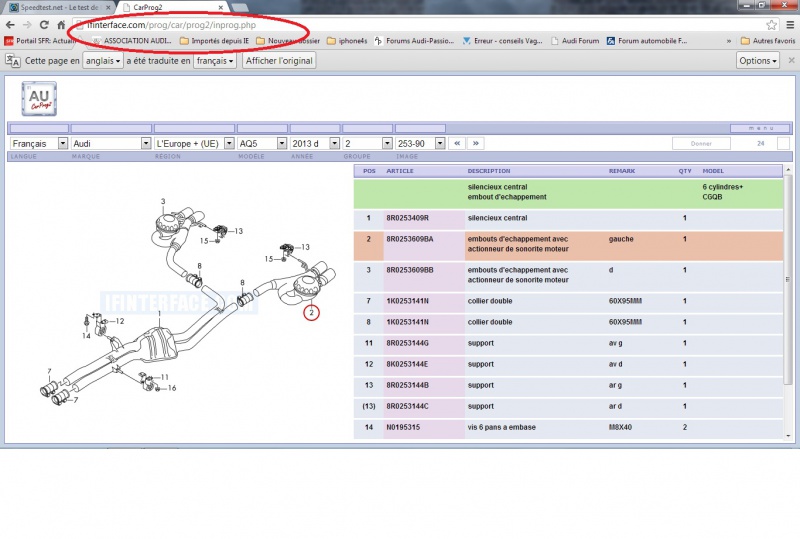The image size is (800, 539).
Task: Expand the Langue dropdown showing Français
Action: pyautogui.click(x=38, y=144)
